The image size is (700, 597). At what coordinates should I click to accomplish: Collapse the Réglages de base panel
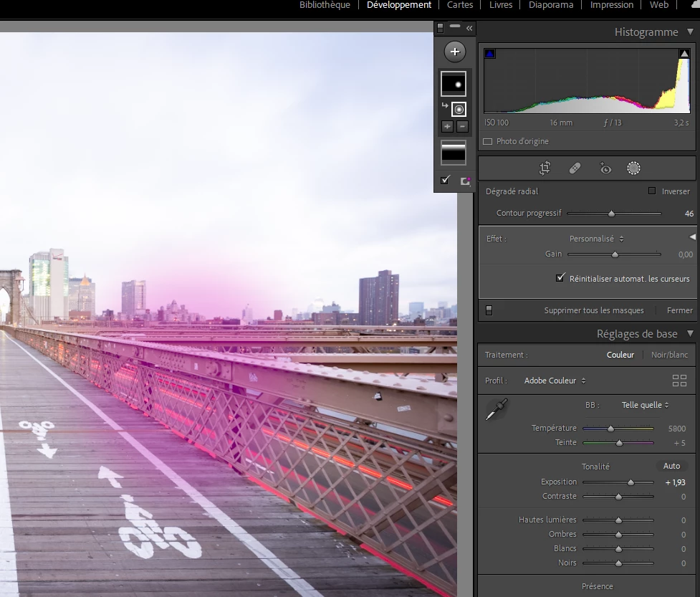click(x=690, y=333)
